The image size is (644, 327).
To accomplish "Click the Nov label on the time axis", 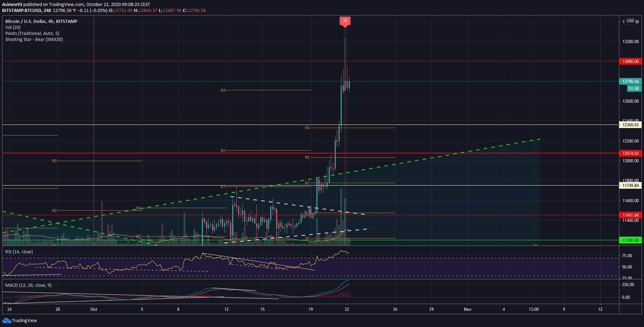I will tap(467, 309).
